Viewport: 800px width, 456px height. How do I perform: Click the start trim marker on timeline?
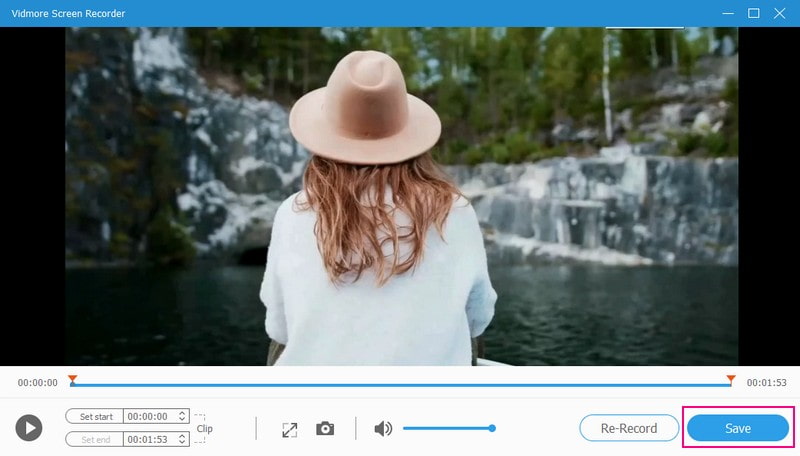click(72, 380)
